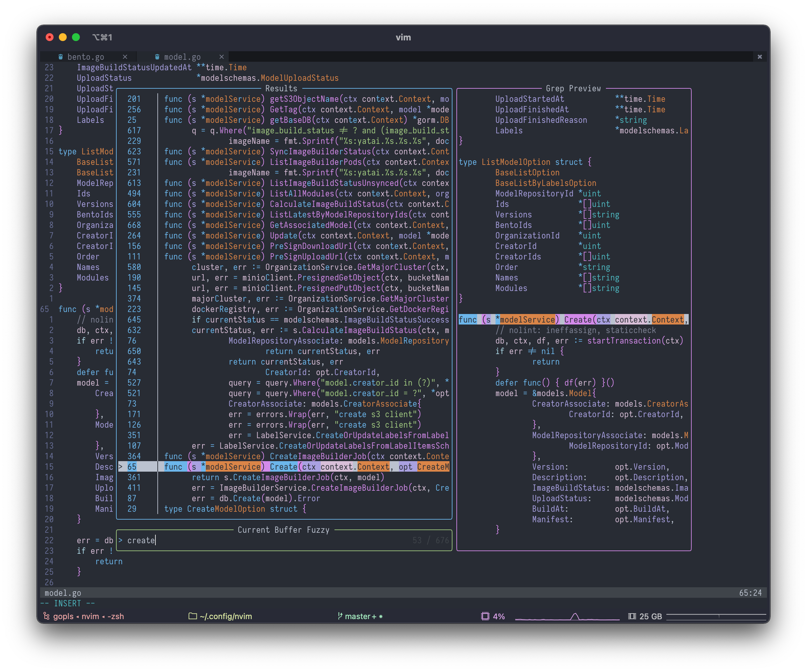Click the master+ branch name in the statusline
Viewport: 807px width, 672px height.
(359, 616)
